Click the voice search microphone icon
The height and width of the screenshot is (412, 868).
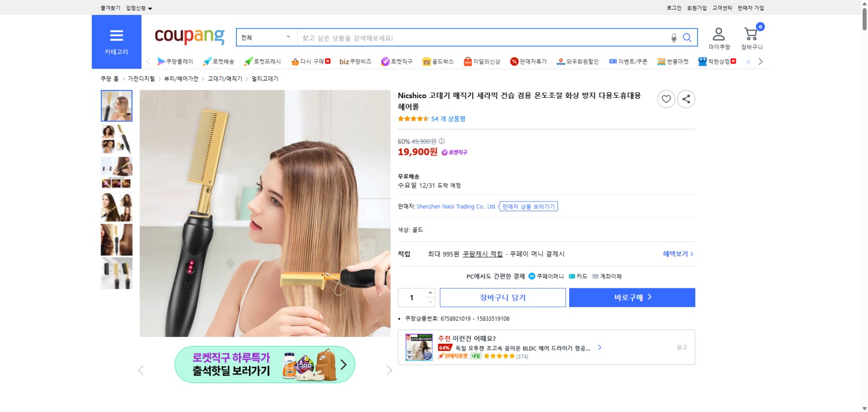click(x=673, y=38)
